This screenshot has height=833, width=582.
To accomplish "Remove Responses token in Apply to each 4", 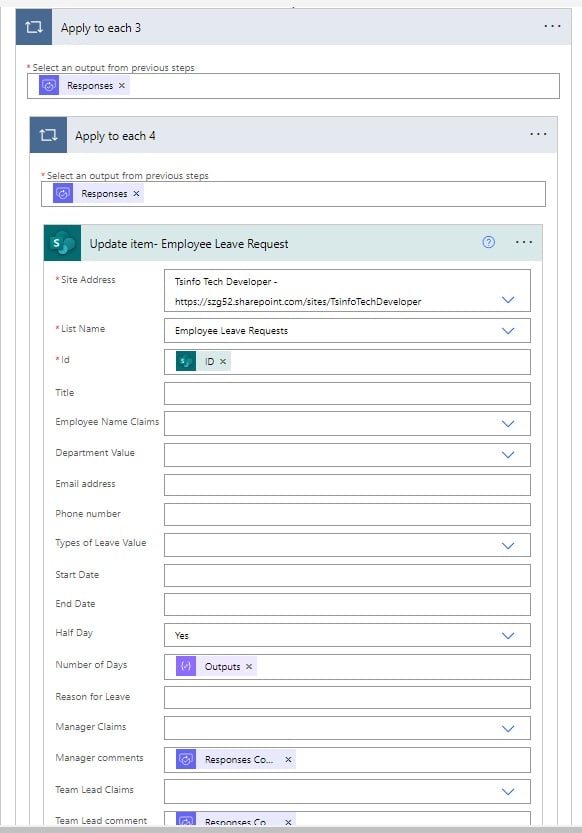I will click(136, 193).
